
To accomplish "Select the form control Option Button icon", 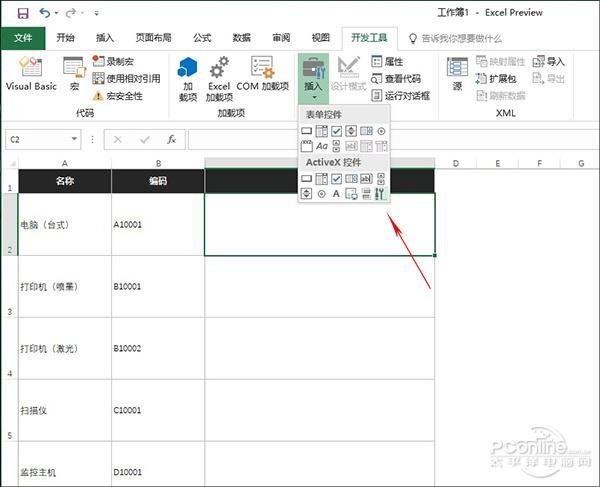I will [381, 131].
